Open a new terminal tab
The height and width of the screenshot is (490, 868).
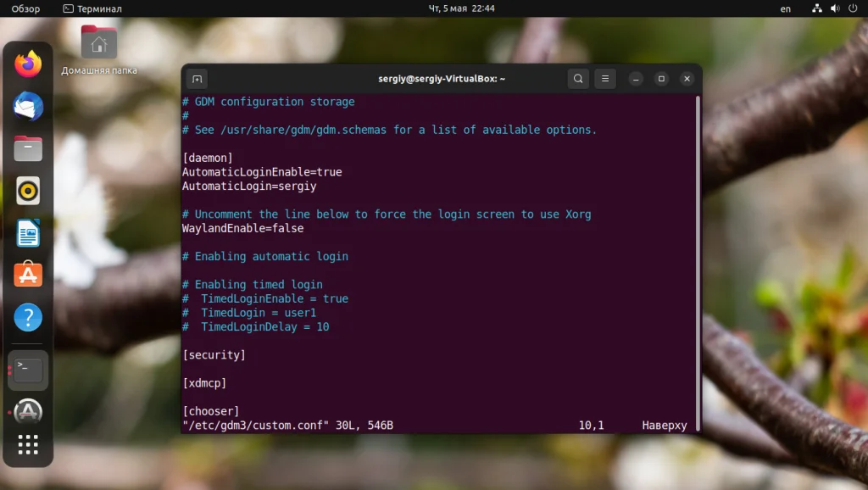[x=196, y=78]
